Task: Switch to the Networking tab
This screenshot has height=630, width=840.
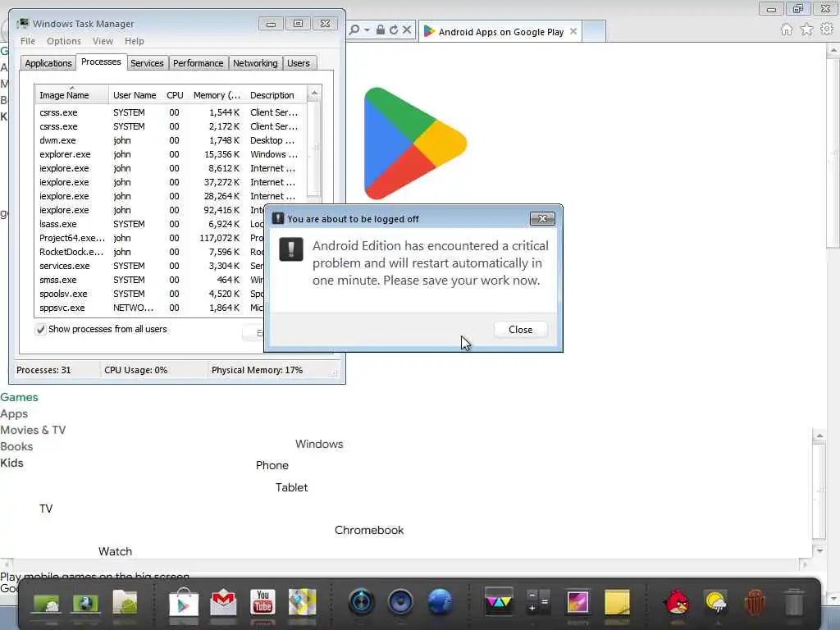Action: click(x=255, y=63)
